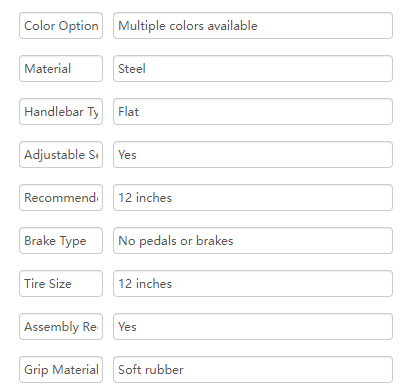Click the Tire Size label field
The width and height of the screenshot is (411, 388).
point(61,284)
